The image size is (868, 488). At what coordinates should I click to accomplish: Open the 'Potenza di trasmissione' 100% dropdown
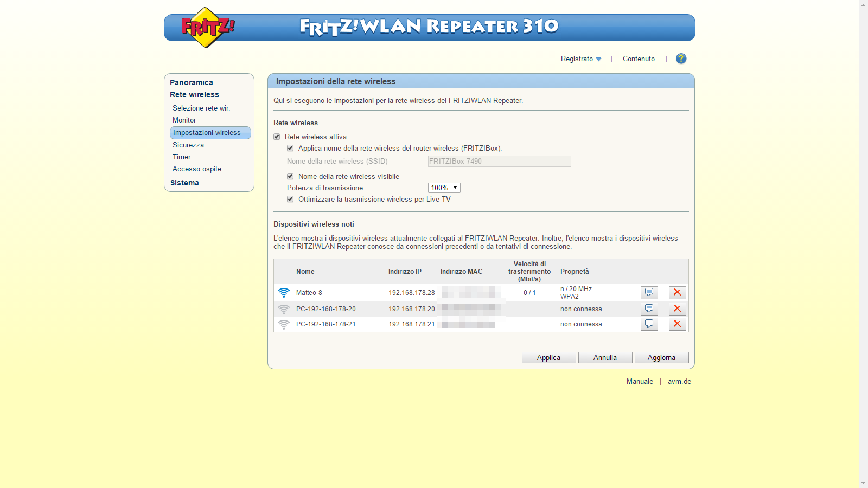444,188
